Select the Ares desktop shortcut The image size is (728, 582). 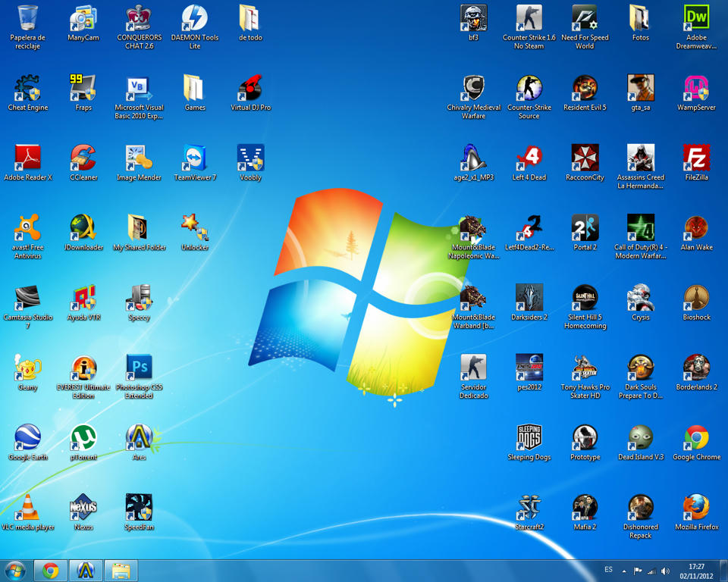click(x=139, y=438)
